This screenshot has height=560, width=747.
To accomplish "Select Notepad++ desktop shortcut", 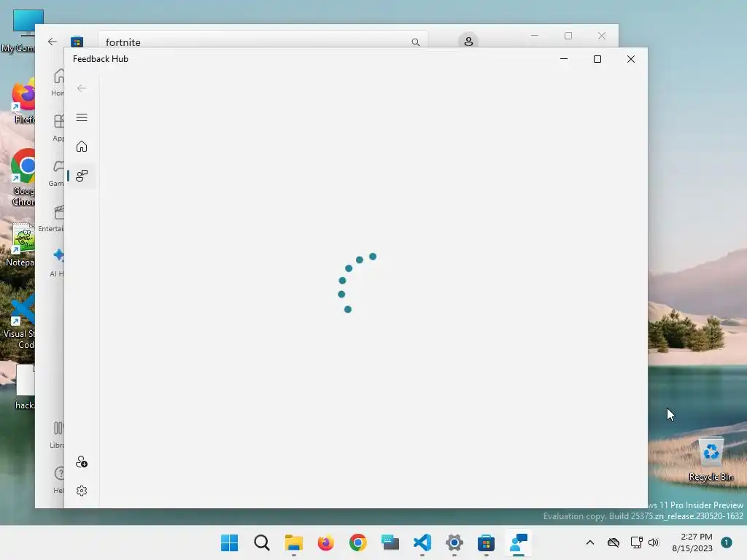I will (20, 245).
